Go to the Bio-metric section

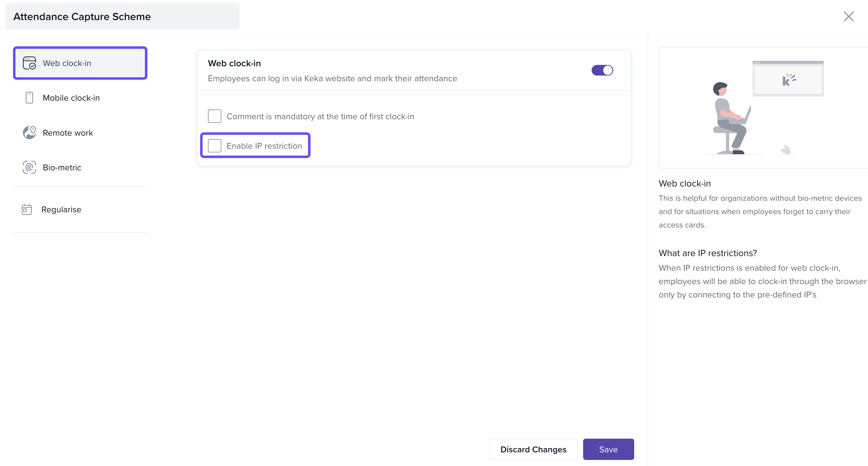[62, 167]
